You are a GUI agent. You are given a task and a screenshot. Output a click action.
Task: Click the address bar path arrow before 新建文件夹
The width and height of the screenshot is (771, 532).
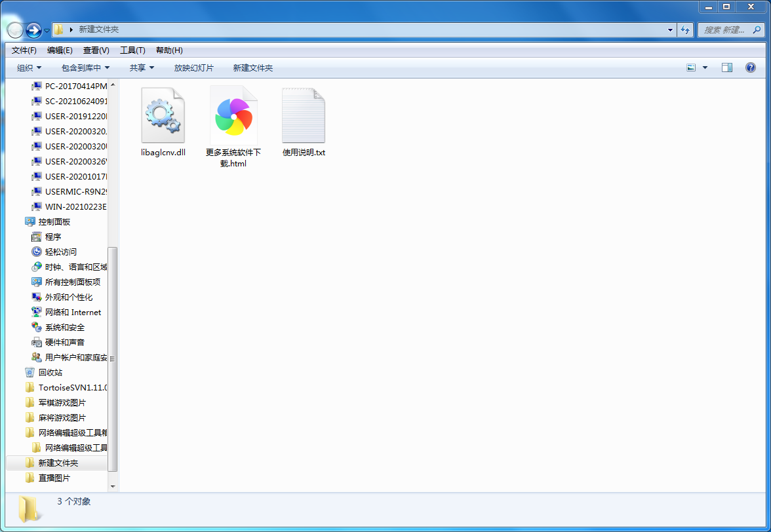point(71,30)
